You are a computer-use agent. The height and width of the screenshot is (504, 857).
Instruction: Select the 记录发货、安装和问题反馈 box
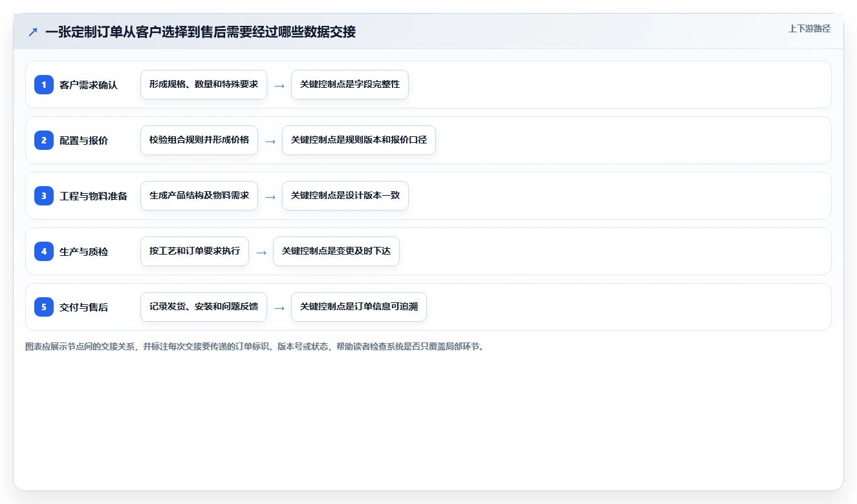click(x=204, y=307)
